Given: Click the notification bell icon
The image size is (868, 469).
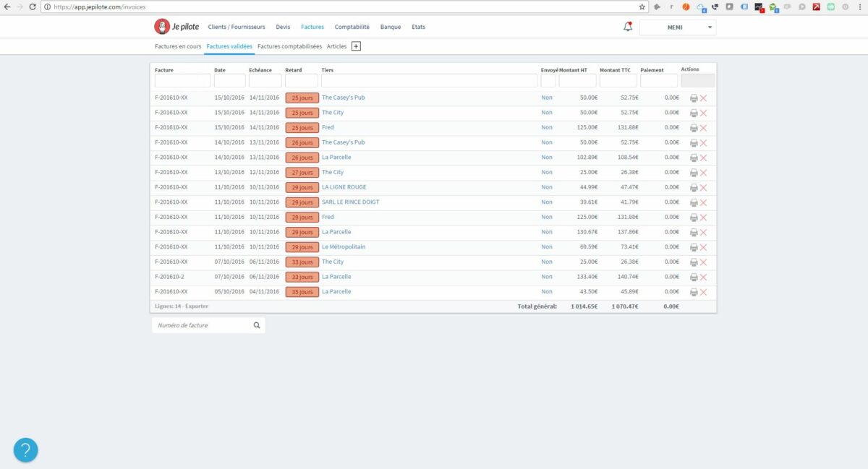Looking at the screenshot, I should pyautogui.click(x=628, y=27).
